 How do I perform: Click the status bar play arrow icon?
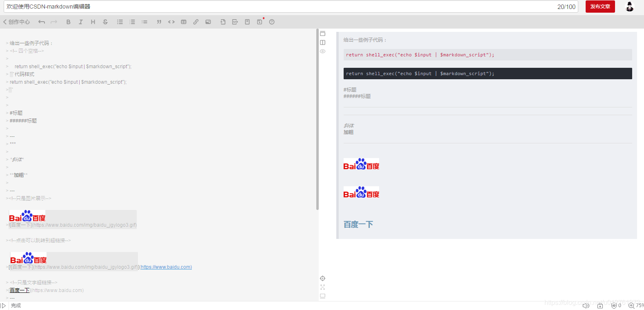(x=4, y=306)
